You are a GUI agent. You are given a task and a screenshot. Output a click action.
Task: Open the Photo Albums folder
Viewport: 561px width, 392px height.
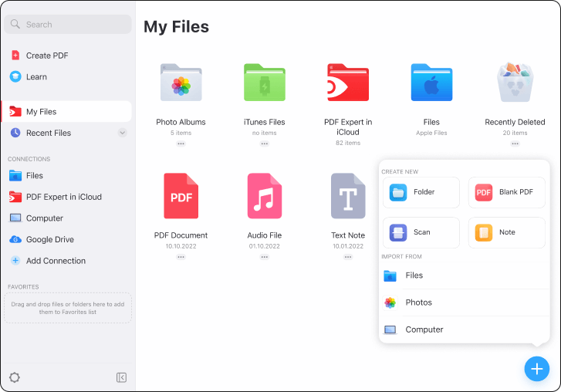point(181,83)
